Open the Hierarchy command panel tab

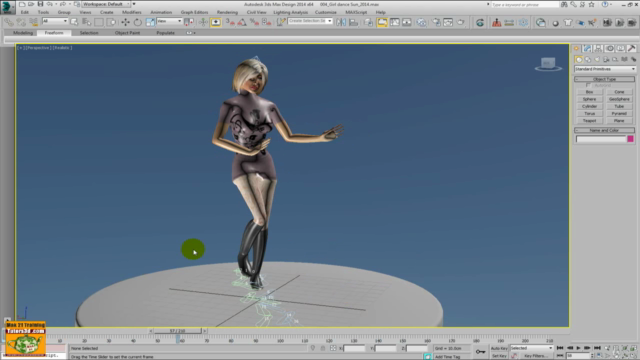[598, 48]
